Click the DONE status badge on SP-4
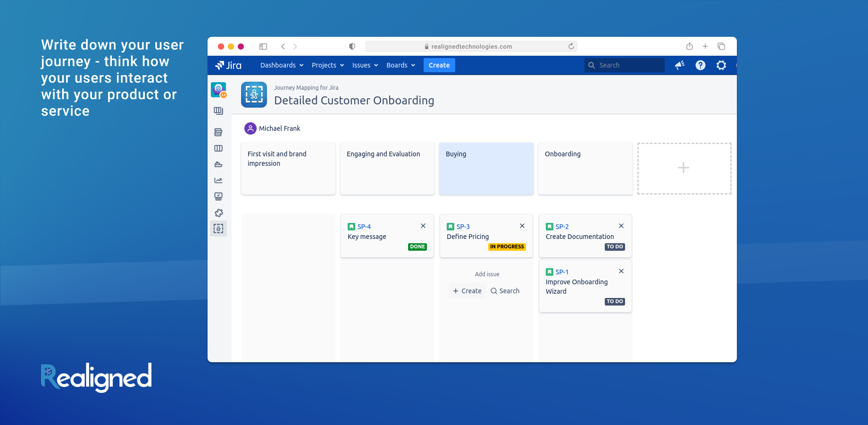Image resolution: width=868 pixels, height=425 pixels. 417,246
